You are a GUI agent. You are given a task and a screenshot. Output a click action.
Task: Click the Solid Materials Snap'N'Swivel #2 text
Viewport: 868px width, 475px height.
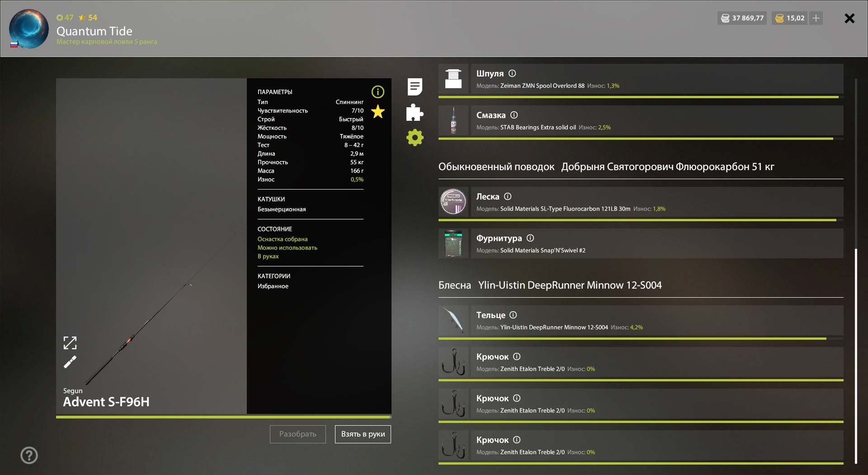(x=543, y=251)
